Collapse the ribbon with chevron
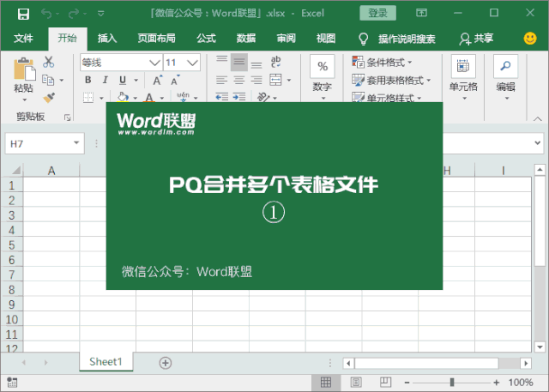 point(537,119)
